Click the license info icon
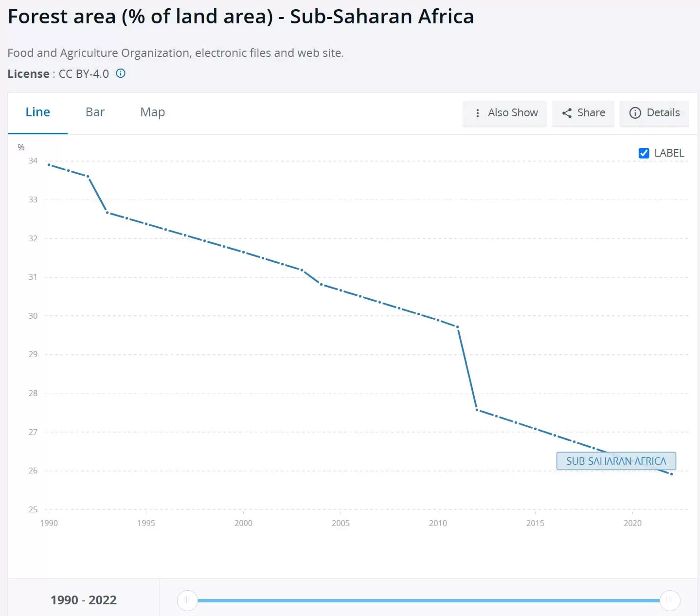The height and width of the screenshot is (616, 700). tap(121, 73)
